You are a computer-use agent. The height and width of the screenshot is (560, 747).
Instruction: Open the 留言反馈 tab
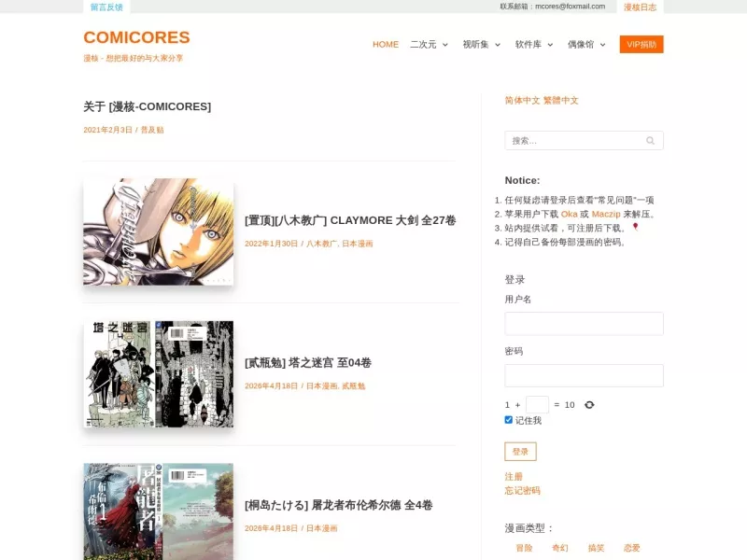[106, 7]
